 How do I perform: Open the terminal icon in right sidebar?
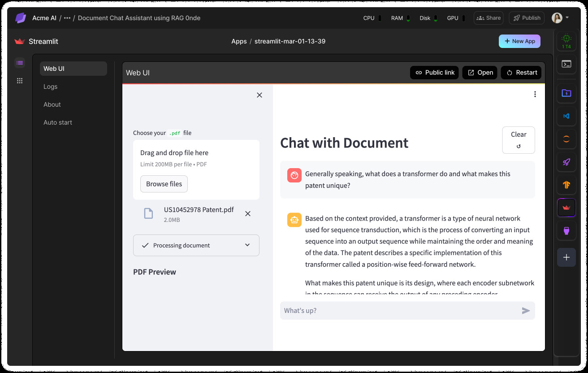click(x=566, y=64)
